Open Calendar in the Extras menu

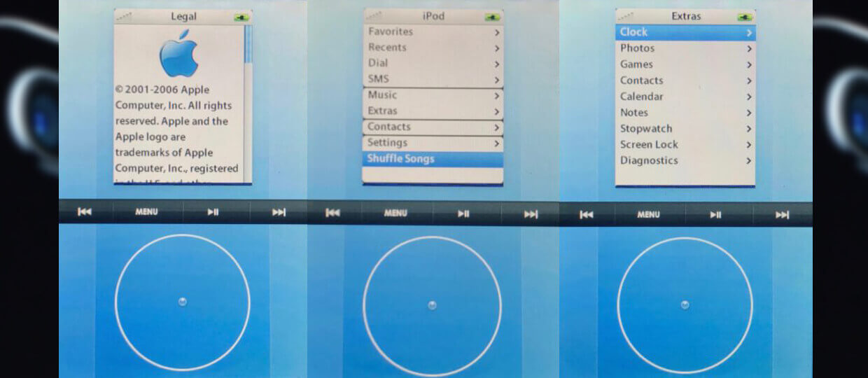point(685,97)
